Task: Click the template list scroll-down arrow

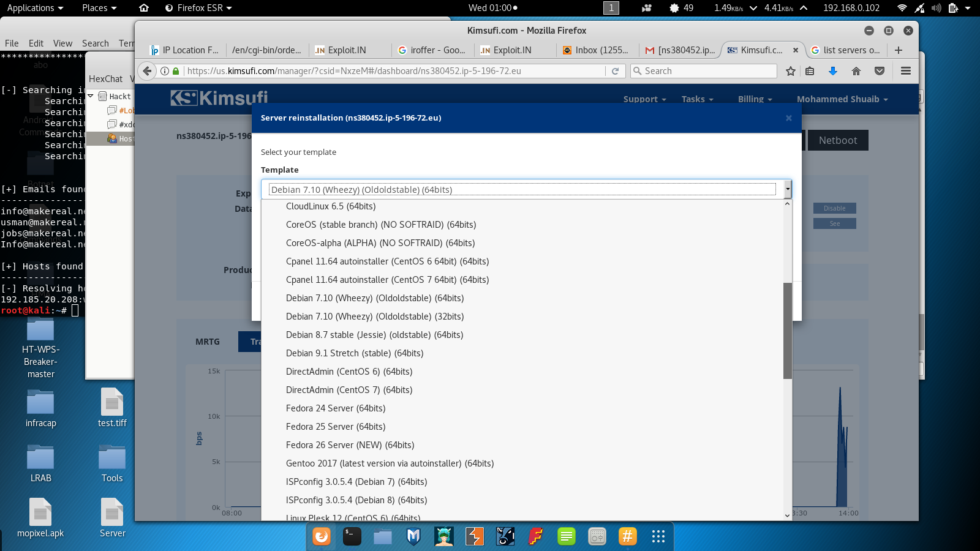Action: (x=788, y=515)
